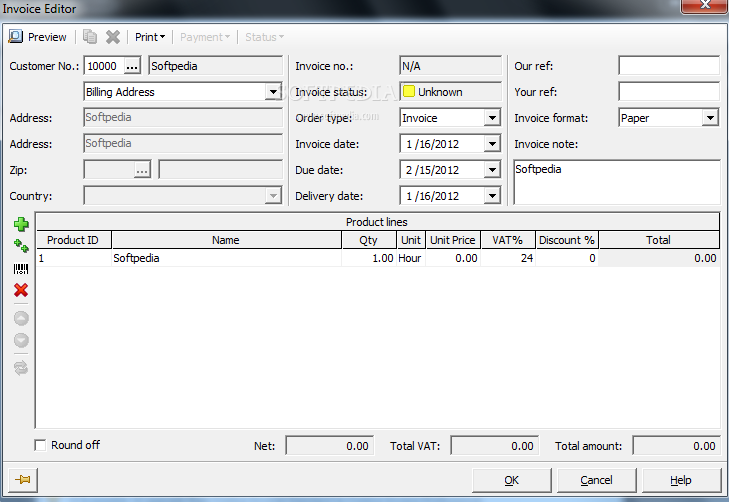Click the Cancel button
The height and width of the screenshot is (502, 729).
[596, 480]
